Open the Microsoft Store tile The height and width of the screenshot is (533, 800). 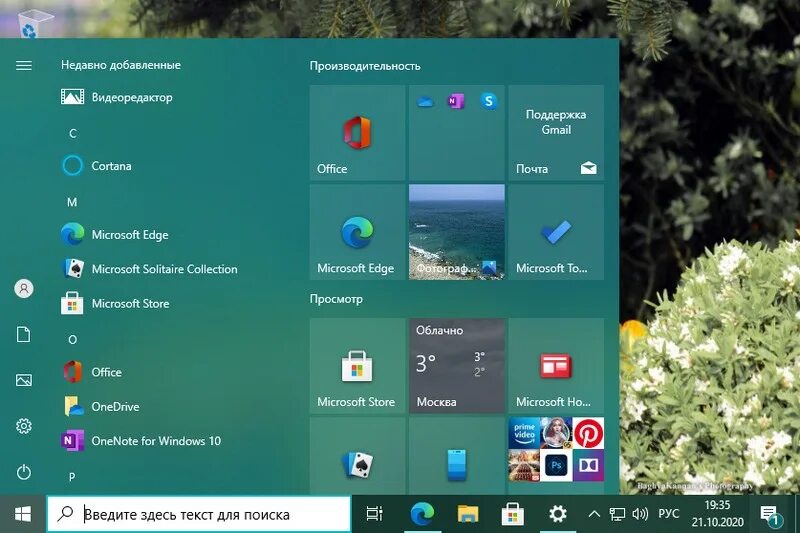(x=357, y=366)
